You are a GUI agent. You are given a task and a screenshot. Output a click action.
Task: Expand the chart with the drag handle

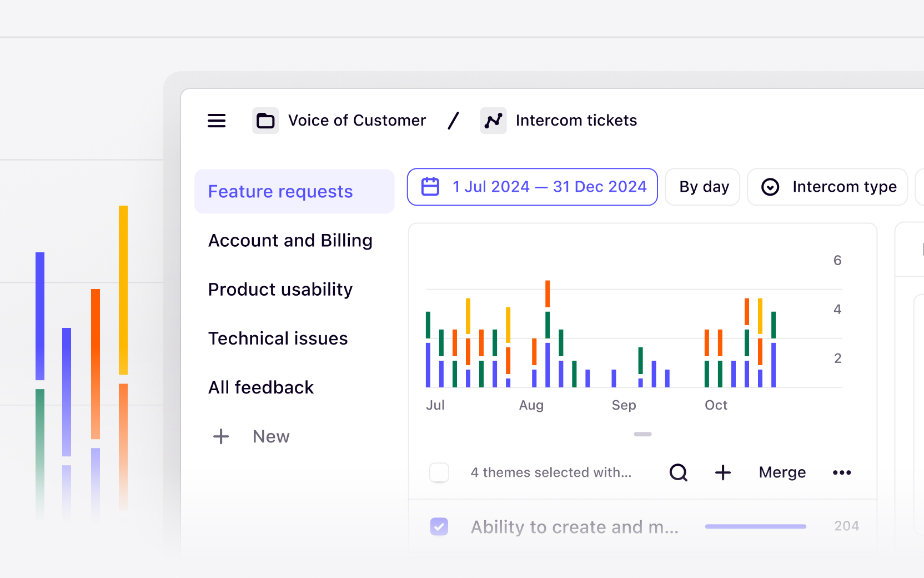click(642, 435)
